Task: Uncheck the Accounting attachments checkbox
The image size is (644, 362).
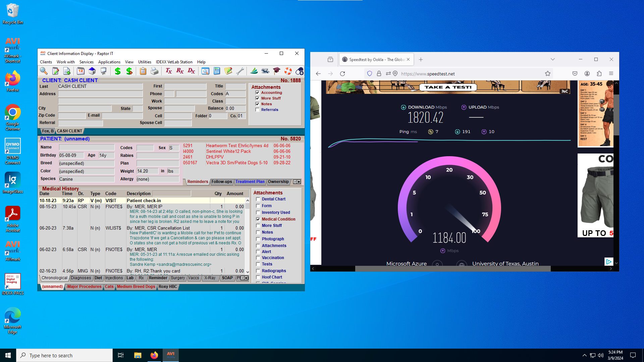Action: [257, 93]
